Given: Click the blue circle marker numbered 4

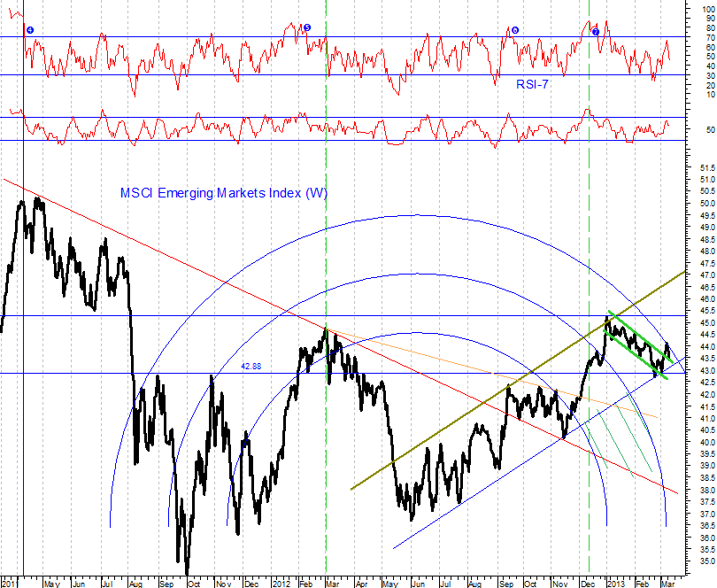Looking at the screenshot, I should (30, 30).
